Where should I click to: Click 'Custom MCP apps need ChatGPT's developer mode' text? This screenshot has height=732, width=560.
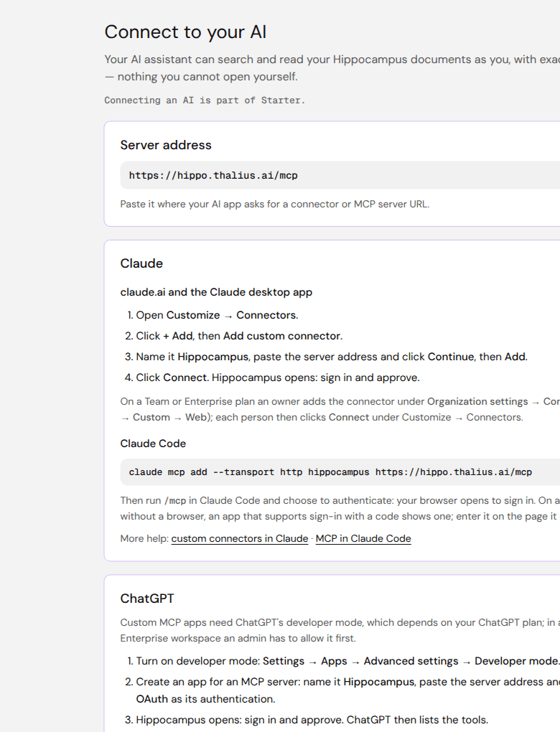(340, 630)
